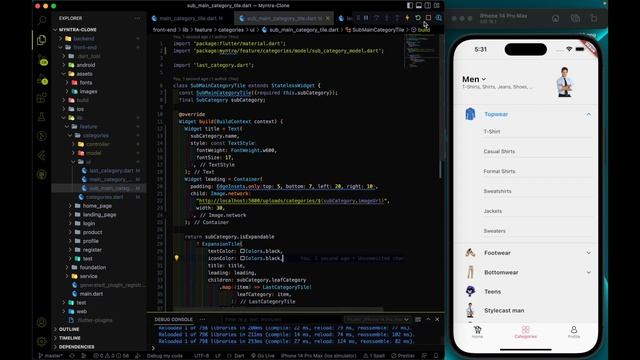Close the sub_main_category_tile.dart editor tab

click(327, 18)
